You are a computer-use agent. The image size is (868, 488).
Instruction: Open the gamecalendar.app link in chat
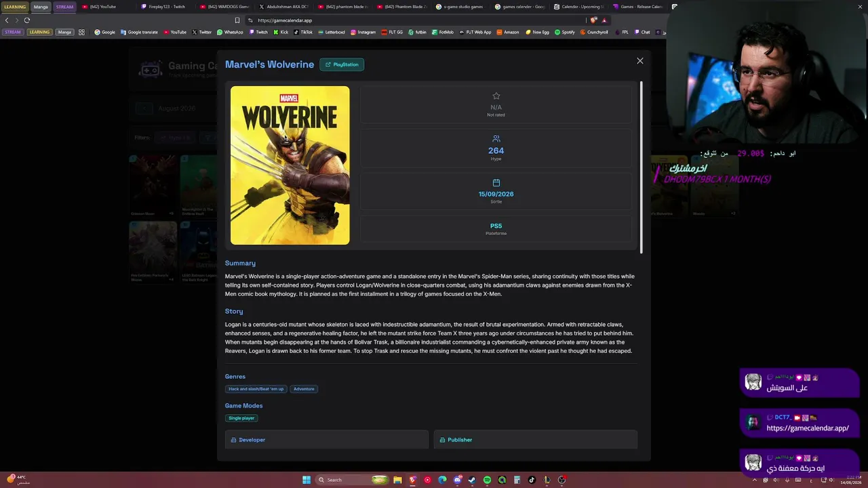(808, 428)
